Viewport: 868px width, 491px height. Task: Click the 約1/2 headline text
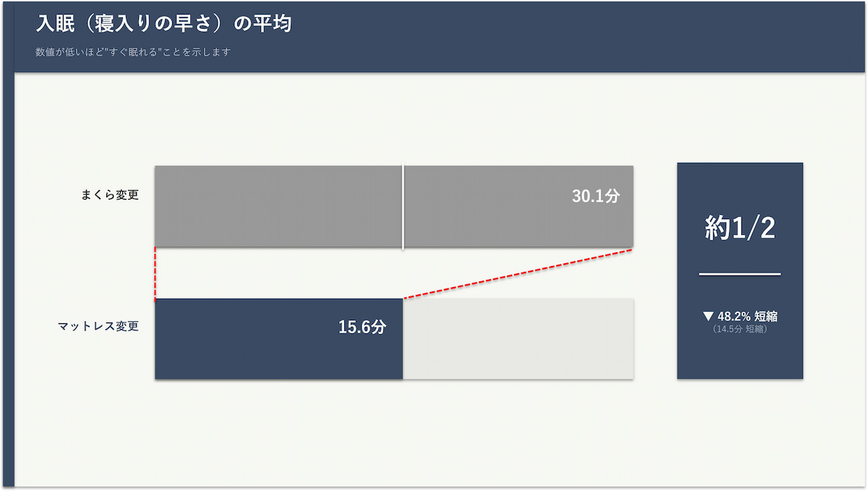click(x=740, y=229)
